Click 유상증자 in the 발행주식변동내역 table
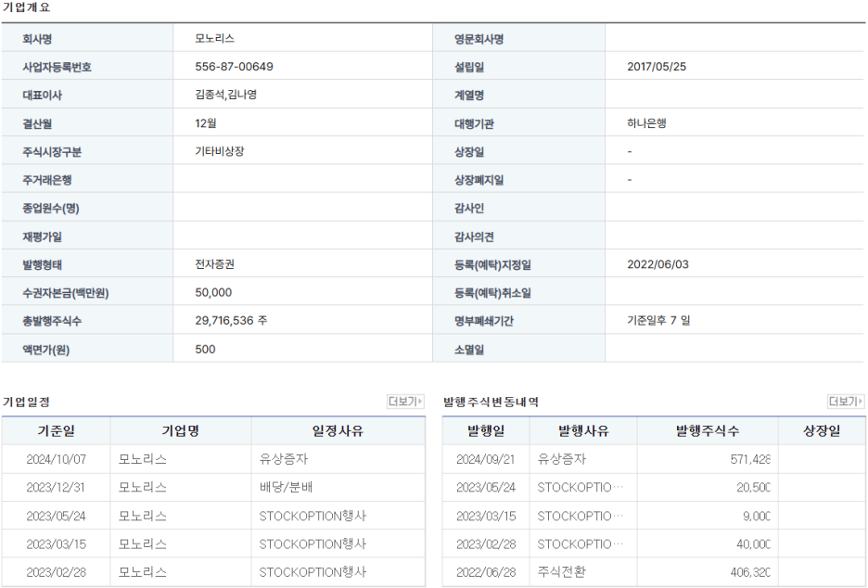 (562, 459)
